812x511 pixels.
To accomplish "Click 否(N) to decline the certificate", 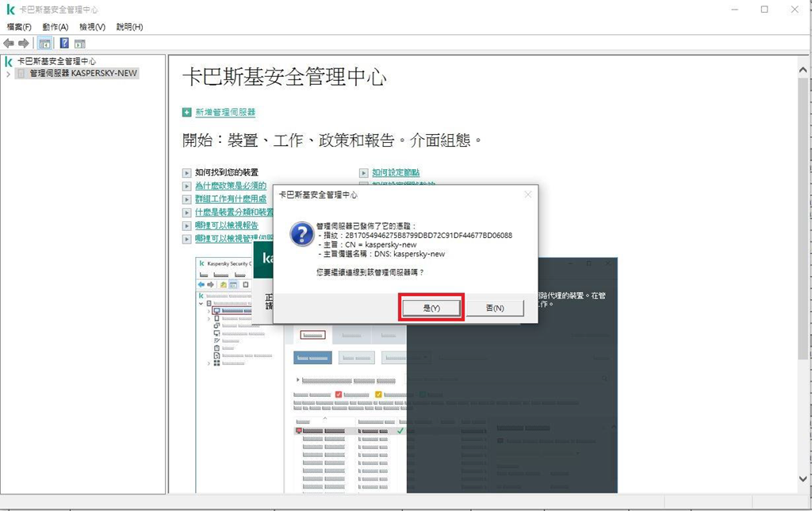I will [x=494, y=308].
